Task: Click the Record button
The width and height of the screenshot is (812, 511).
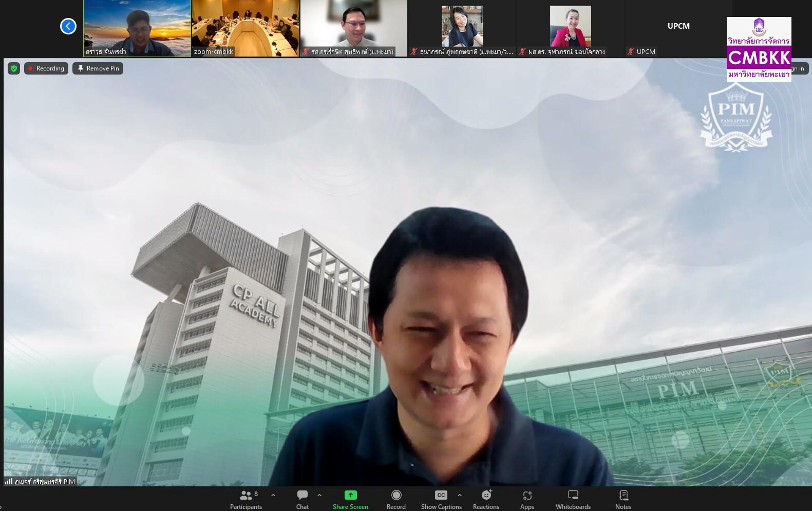Action: tap(396, 499)
